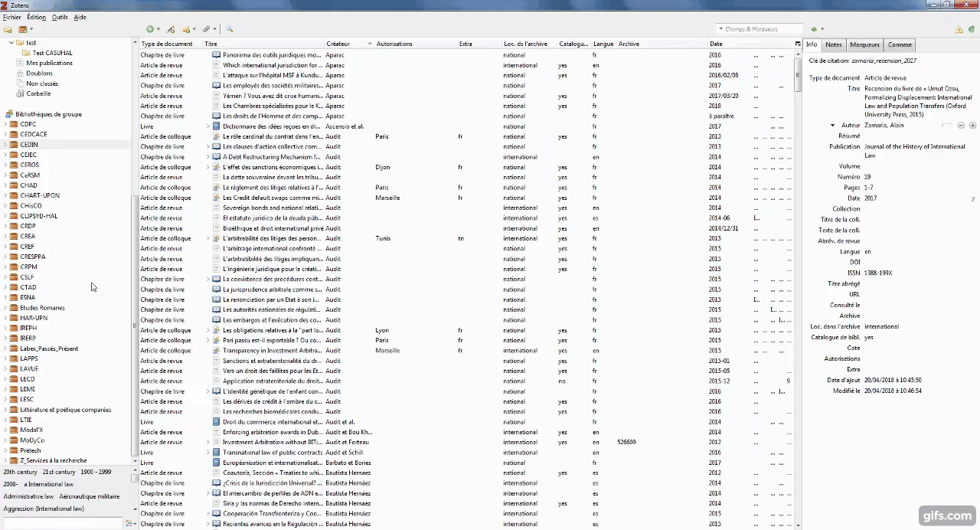The width and height of the screenshot is (980, 530).
Task: Collapse the test collection tree
Action: point(11,43)
